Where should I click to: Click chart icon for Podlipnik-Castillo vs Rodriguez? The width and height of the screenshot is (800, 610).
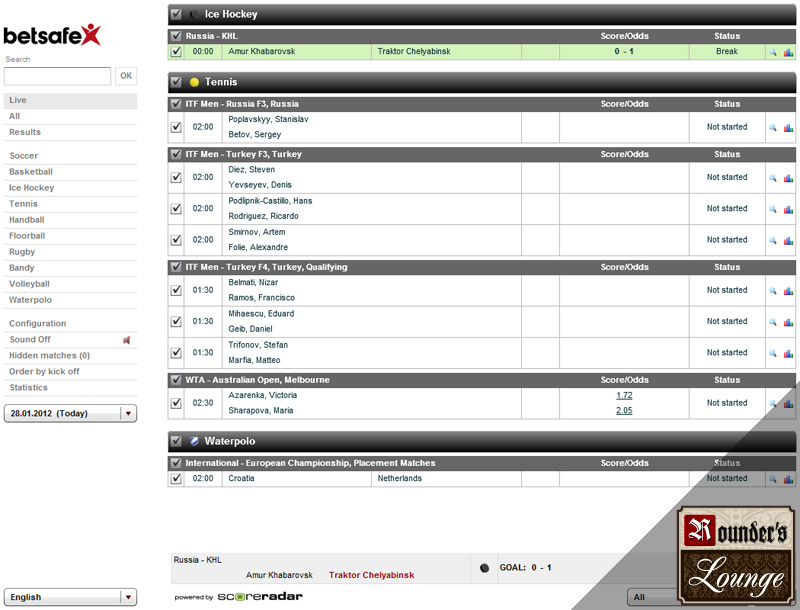[788, 209]
